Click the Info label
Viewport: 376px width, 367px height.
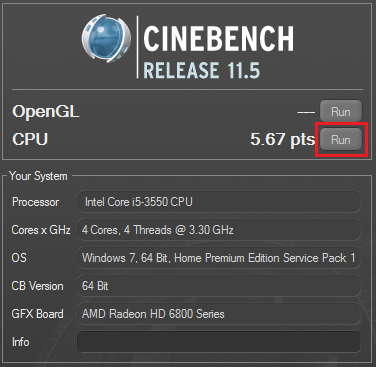tap(21, 342)
